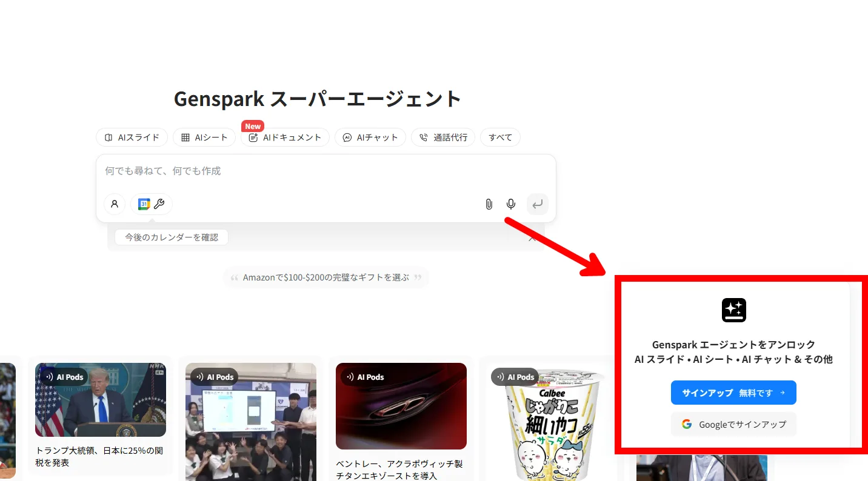Expand the すべて category list

(x=500, y=138)
